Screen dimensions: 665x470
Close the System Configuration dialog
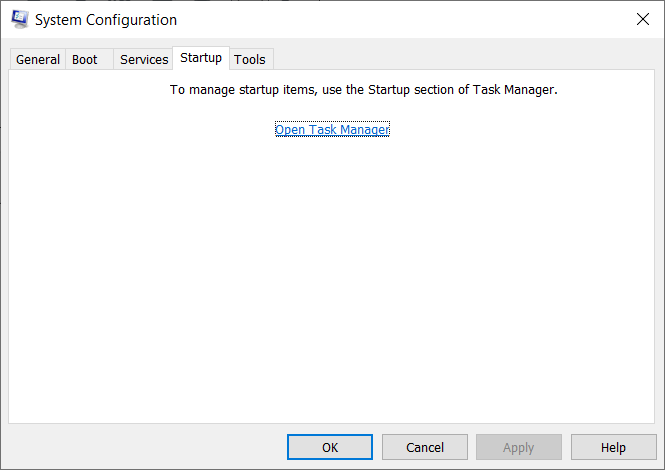pyautogui.click(x=641, y=19)
